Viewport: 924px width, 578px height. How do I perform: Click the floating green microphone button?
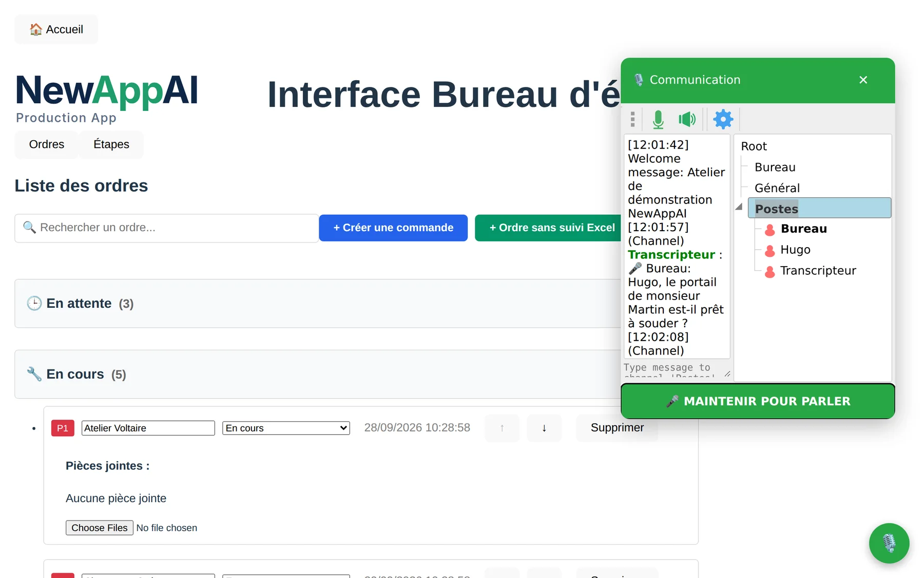889,543
